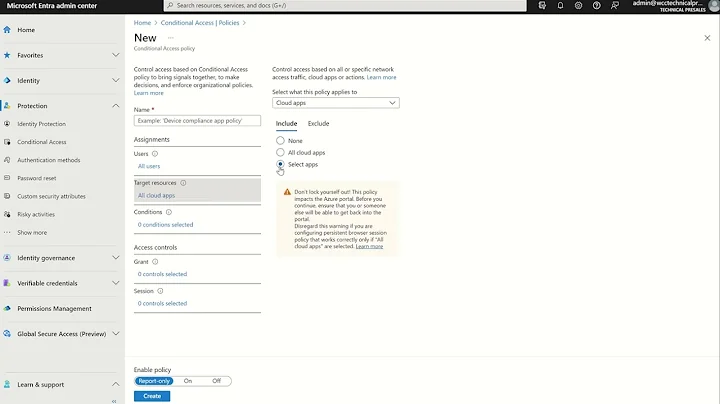Click the Home icon in sidebar
The width and height of the screenshot is (720, 404).
[x=7, y=30]
